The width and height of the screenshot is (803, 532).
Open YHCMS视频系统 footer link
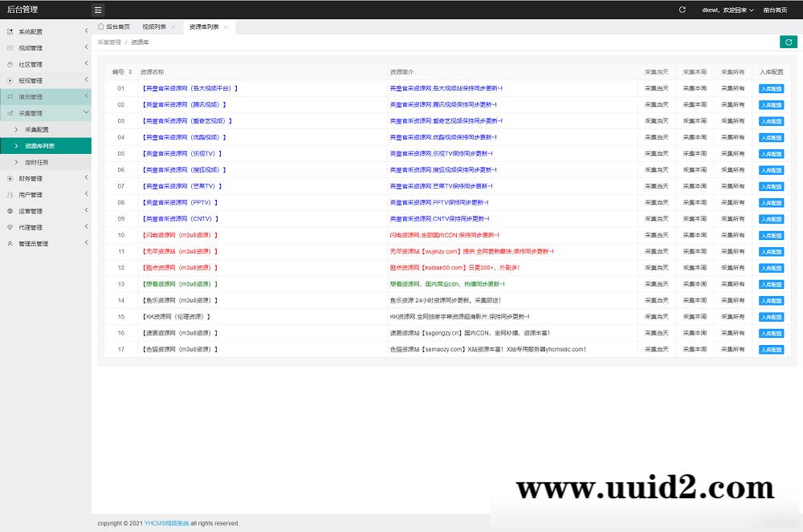(x=166, y=523)
